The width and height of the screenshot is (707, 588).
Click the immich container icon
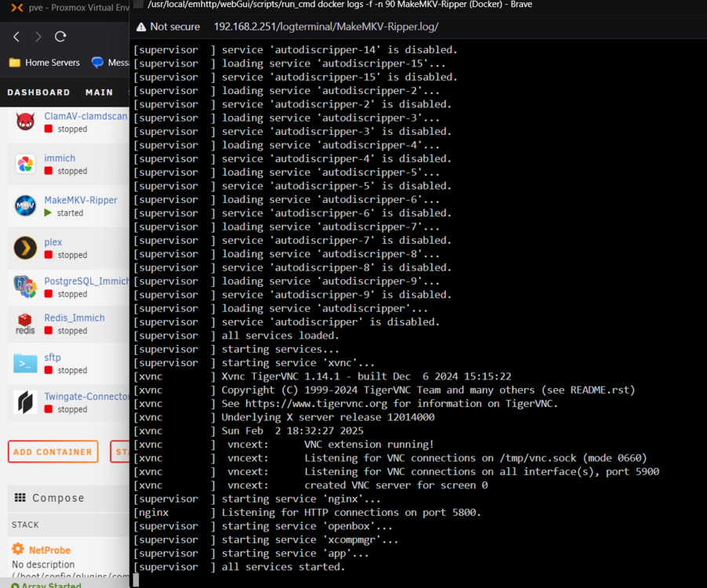coord(25,164)
